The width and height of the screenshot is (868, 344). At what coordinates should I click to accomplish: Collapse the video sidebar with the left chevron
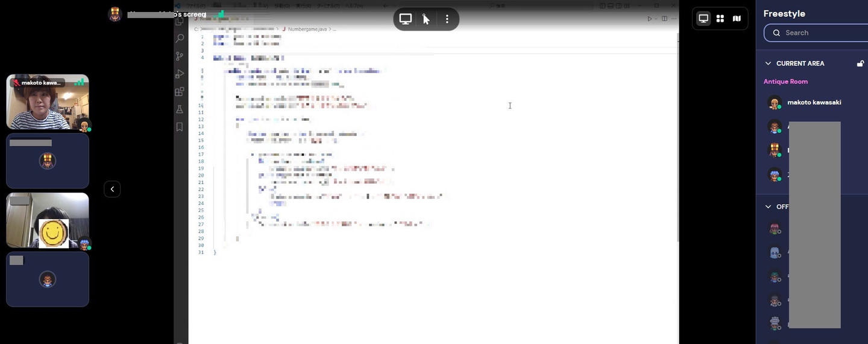click(x=112, y=189)
